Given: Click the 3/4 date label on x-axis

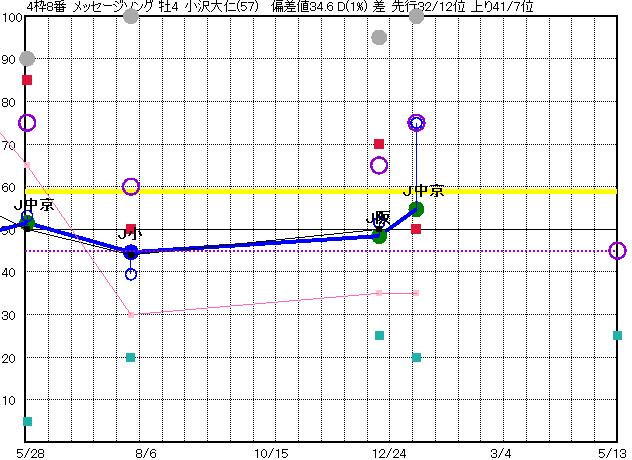Looking at the screenshot, I should tap(500, 452).
